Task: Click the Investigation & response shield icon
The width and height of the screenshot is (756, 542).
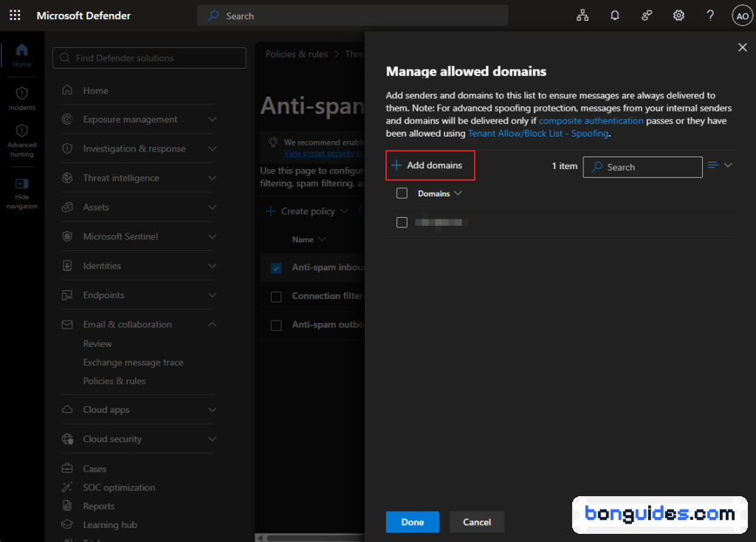Action: tap(67, 148)
